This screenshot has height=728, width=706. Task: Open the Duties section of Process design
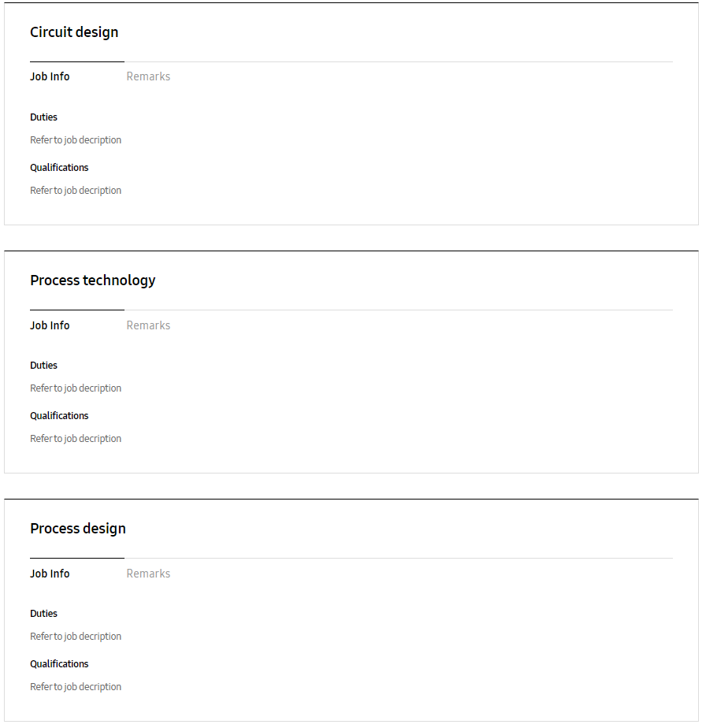43,613
